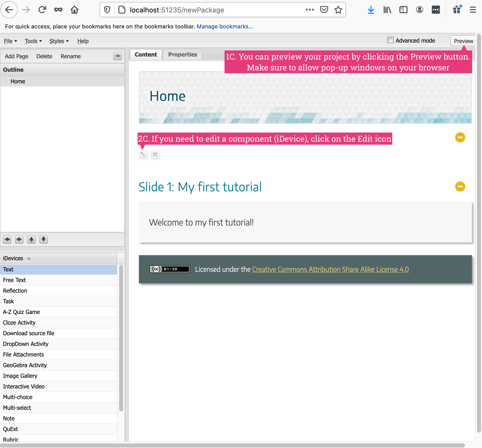
Task: Open the Help menu
Action: click(83, 41)
